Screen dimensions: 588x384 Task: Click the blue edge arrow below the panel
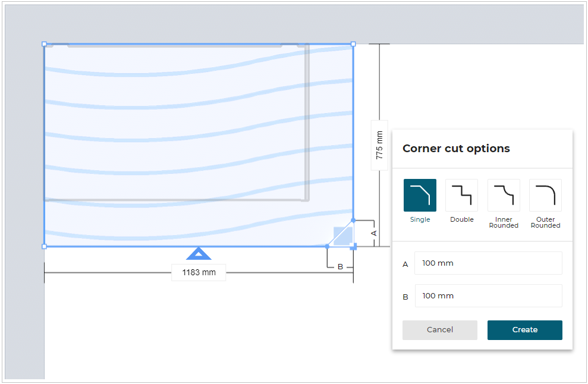(x=199, y=254)
